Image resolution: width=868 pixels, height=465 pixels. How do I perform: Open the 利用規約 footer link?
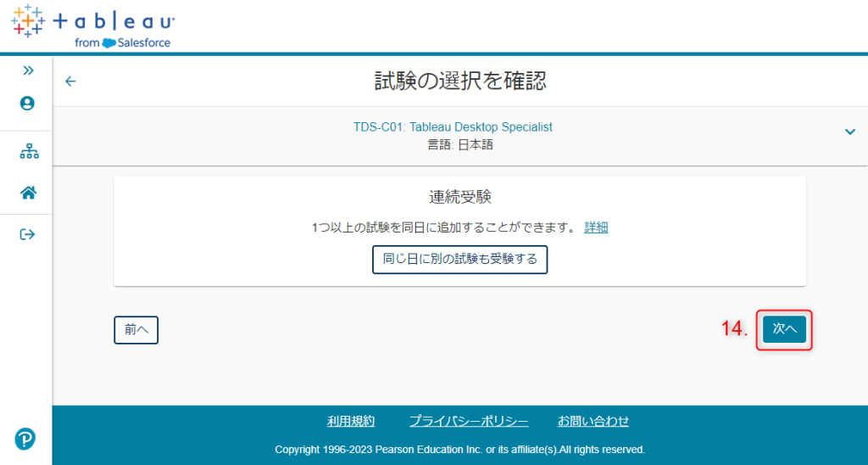(x=351, y=421)
